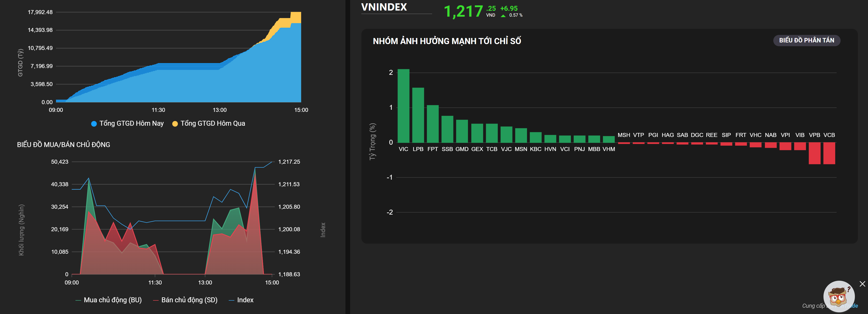This screenshot has width=868, height=314.
Task: Click the DGC ticker label
Action: [x=697, y=135]
